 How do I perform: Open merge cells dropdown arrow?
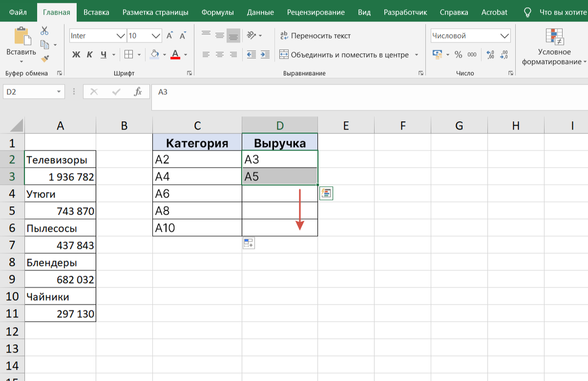(x=416, y=55)
